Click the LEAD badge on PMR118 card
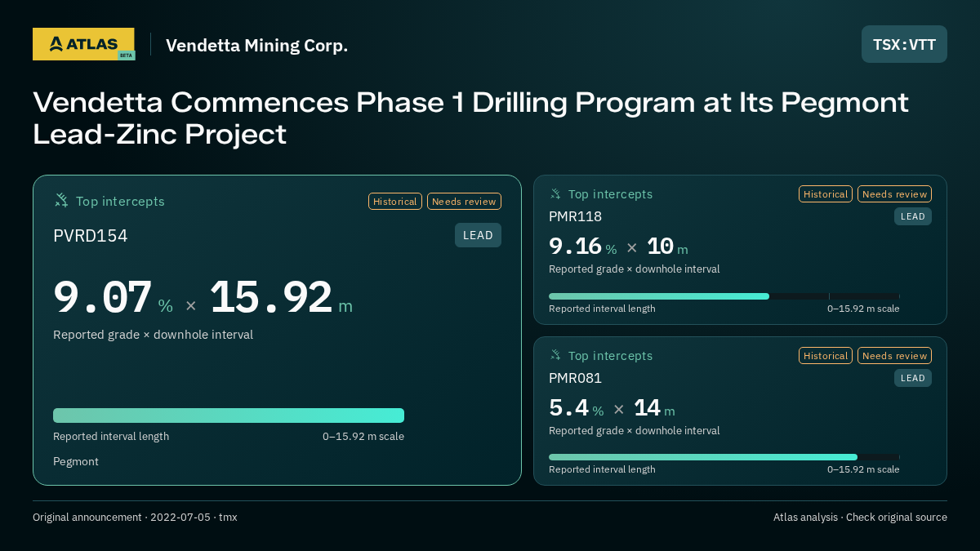The image size is (980, 551). tap(913, 216)
